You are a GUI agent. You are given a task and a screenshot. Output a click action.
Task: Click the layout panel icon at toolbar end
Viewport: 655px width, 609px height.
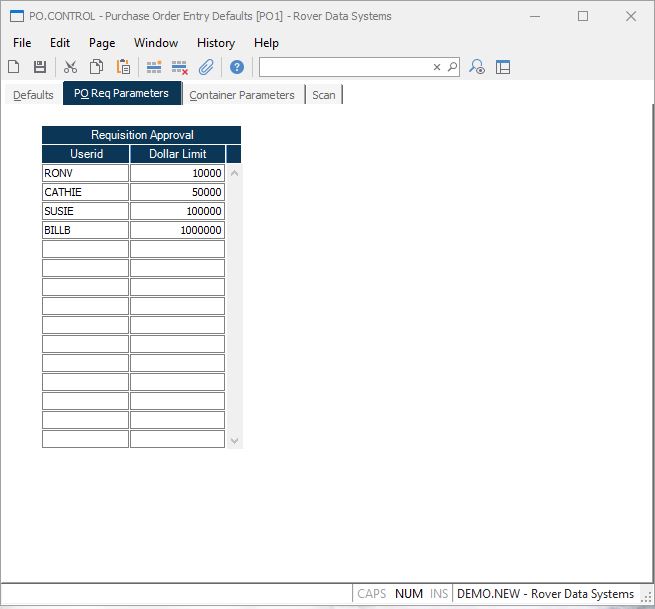click(x=503, y=67)
